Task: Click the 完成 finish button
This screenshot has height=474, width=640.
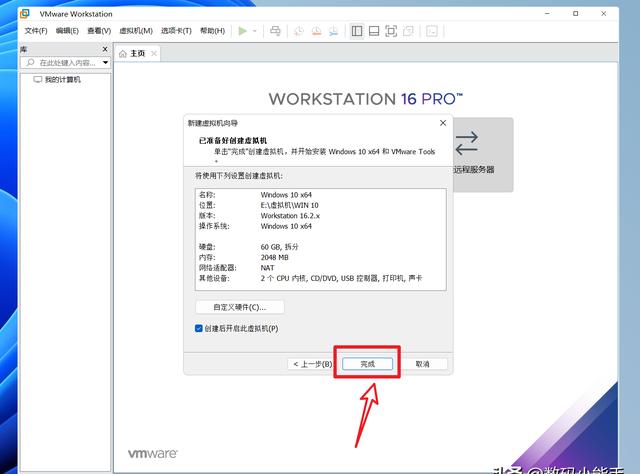Action: click(x=367, y=364)
